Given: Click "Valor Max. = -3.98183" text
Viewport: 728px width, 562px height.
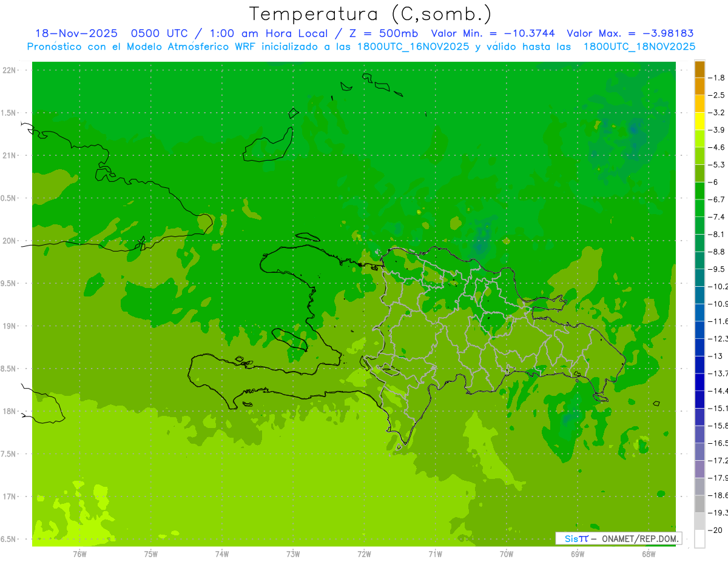Looking at the screenshot, I should 630,33.
